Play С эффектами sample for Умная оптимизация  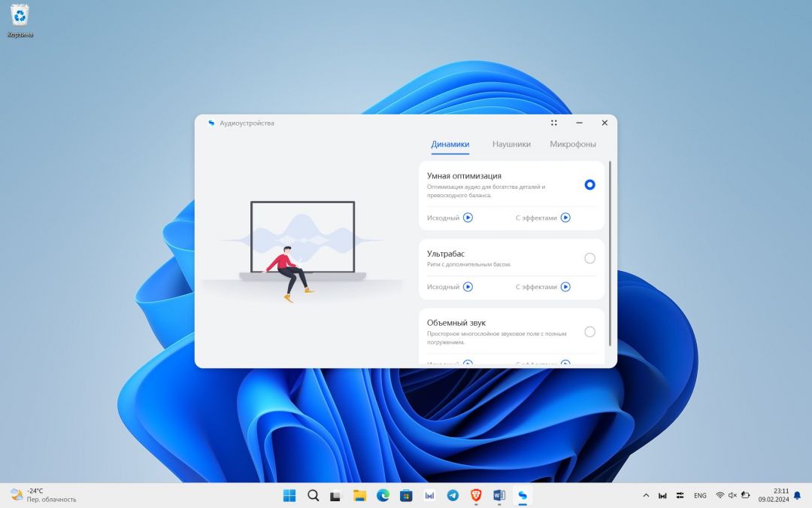[565, 217]
